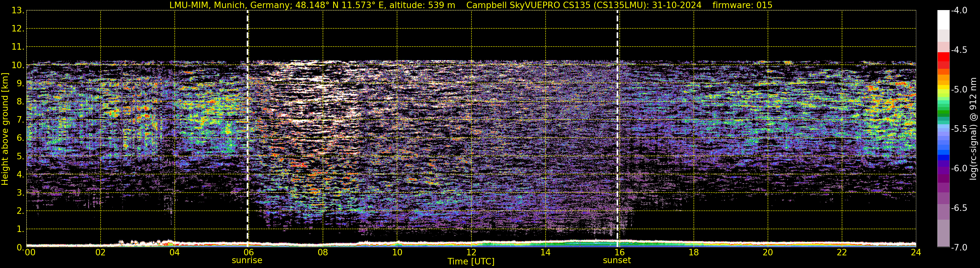The image size is (980, 268).
Task: Click the 'Height above ground [km]' axis title
Action: (x=5, y=129)
